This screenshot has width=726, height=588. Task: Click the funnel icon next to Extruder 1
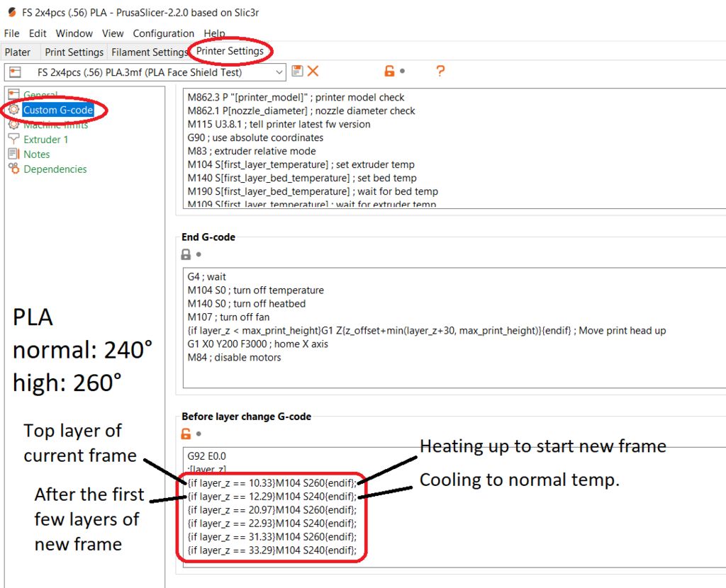pos(14,140)
